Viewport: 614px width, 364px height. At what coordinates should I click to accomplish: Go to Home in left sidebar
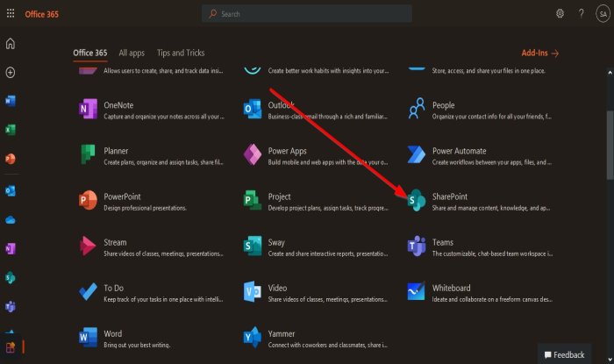point(11,44)
